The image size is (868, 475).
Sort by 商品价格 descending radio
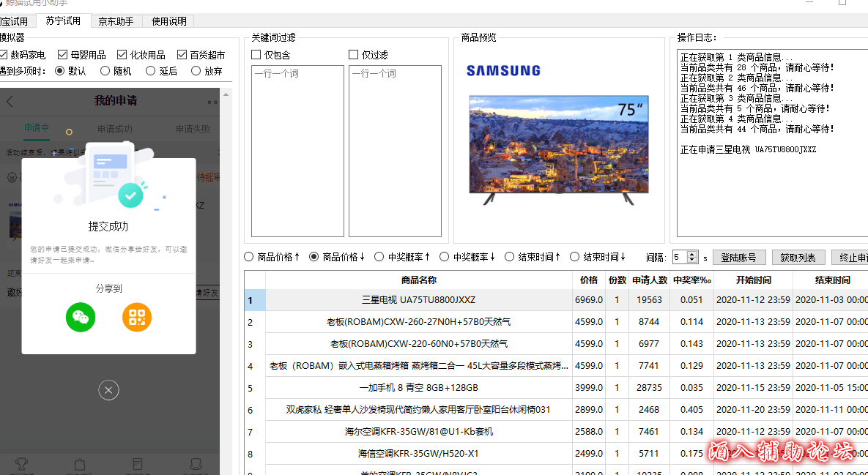click(314, 257)
